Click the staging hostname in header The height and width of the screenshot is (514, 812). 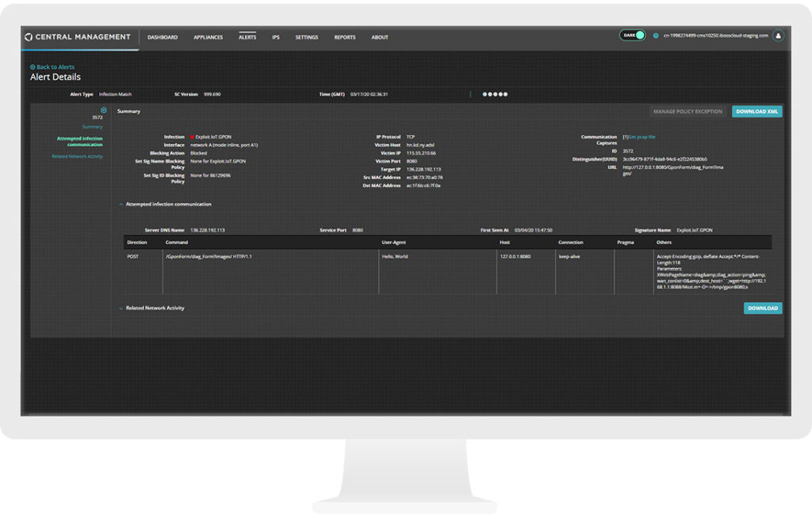716,36
